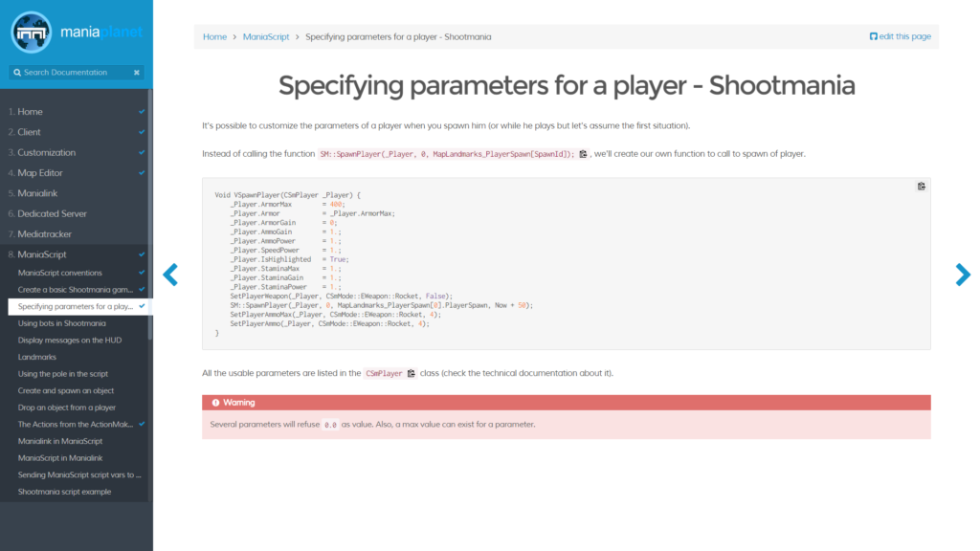
Task: Click the checkmark next to Home
Action: coord(141,110)
